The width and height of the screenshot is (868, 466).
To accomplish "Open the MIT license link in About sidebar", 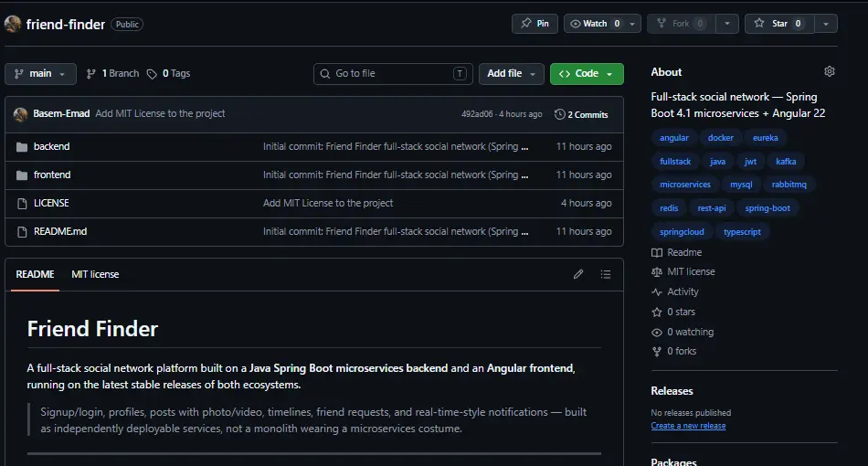I will tap(683, 271).
